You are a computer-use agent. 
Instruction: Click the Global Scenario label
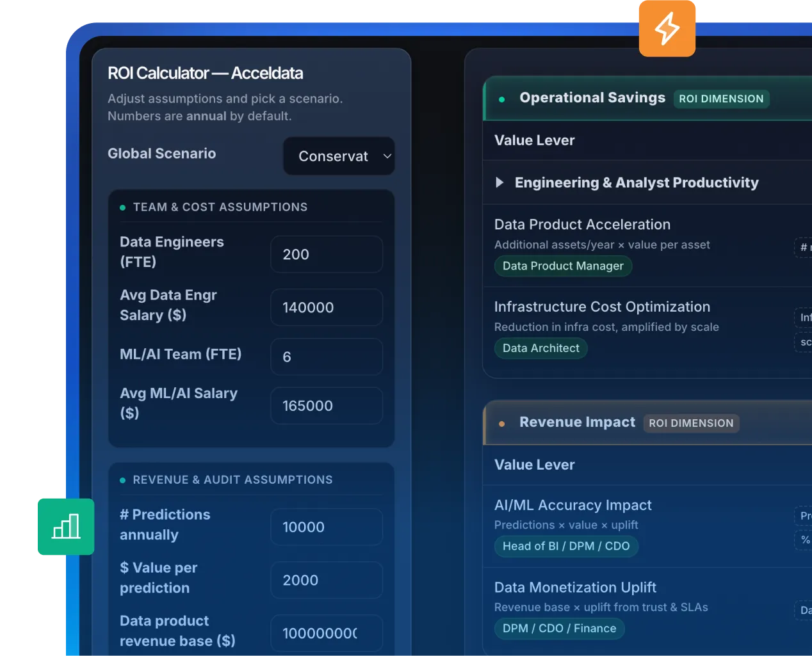(x=161, y=154)
